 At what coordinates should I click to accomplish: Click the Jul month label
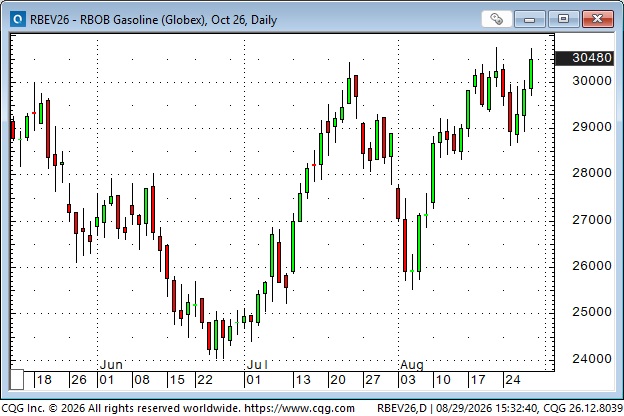click(257, 365)
